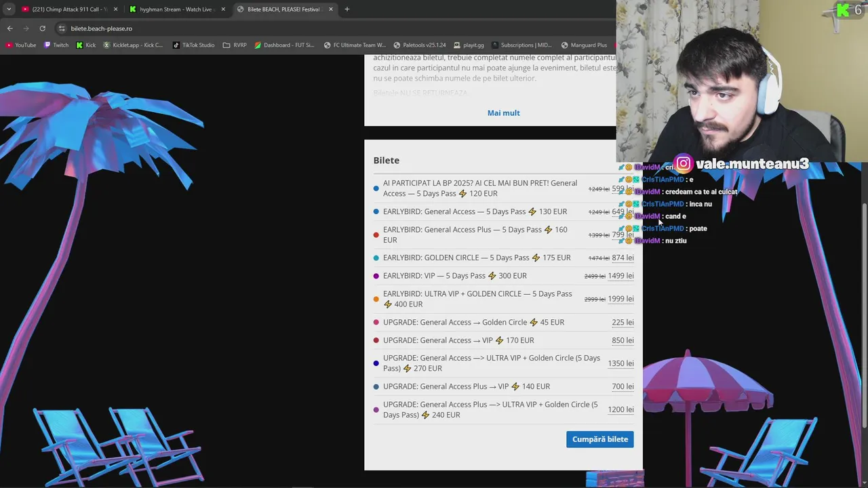Select EARLYBIRD VIP 300 EUR ticket

pos(503,276)
